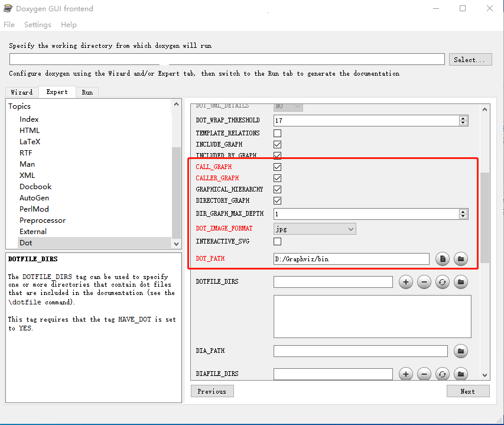Open the File menu
The height and width of the screenshot is (425, 504).
tap(9, 25)
